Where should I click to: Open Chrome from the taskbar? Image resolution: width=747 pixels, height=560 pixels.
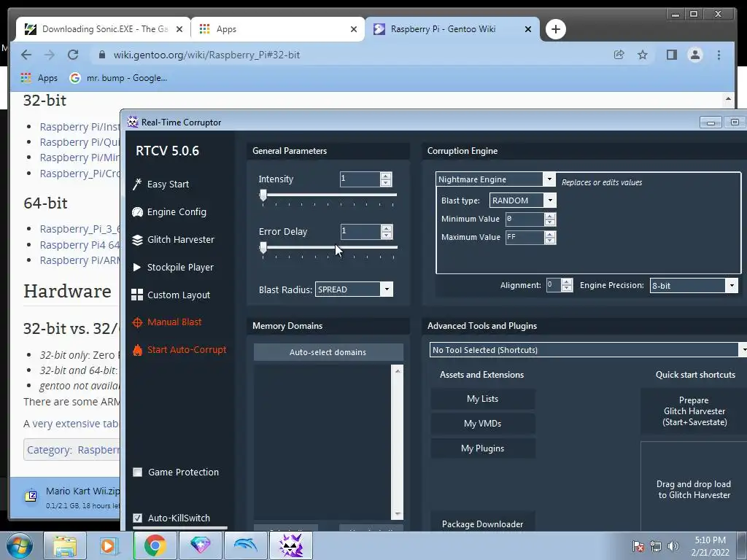click(155, 545)
